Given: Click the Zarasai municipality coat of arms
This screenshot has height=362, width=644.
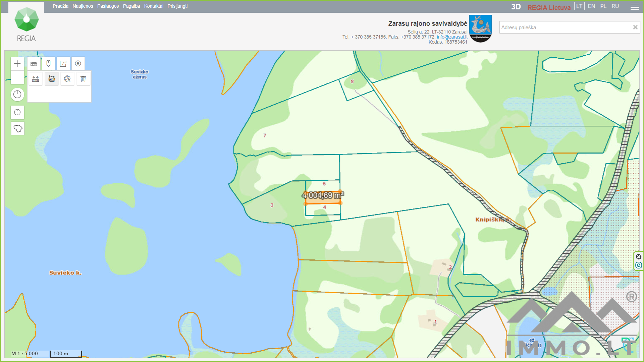Looking at the screenshot, I should [x=480, y=28].
